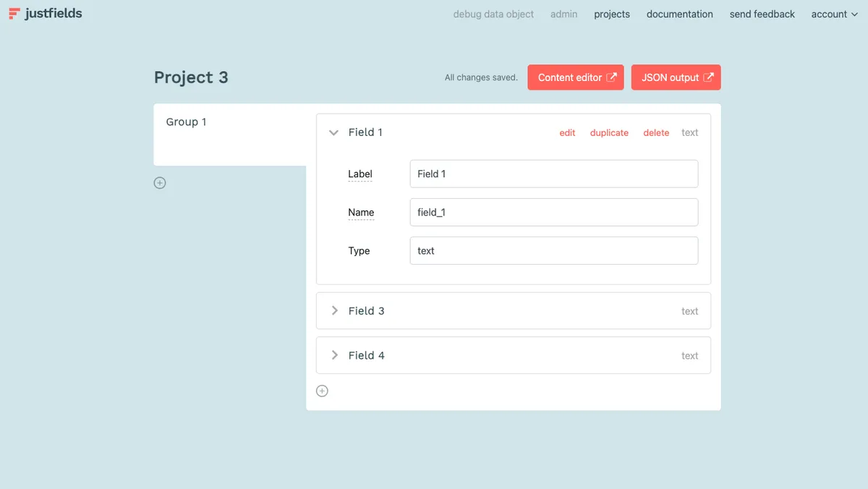Click the Type caption text
Viewport: 868px width, 489px height.
click(359, 250)
